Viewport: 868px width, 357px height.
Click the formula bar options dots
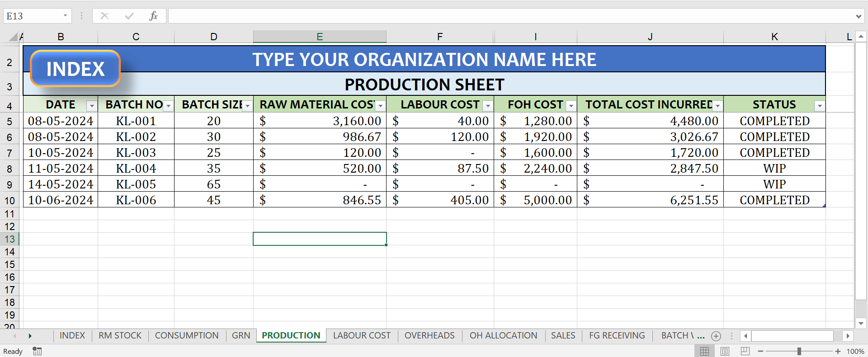81,16
